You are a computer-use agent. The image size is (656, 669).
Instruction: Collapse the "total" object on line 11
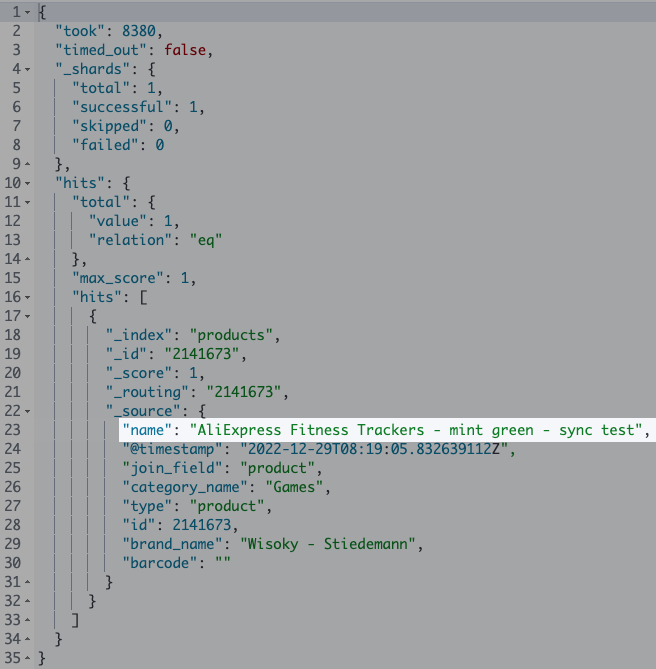pyautogui.click(x=28, y=202)
